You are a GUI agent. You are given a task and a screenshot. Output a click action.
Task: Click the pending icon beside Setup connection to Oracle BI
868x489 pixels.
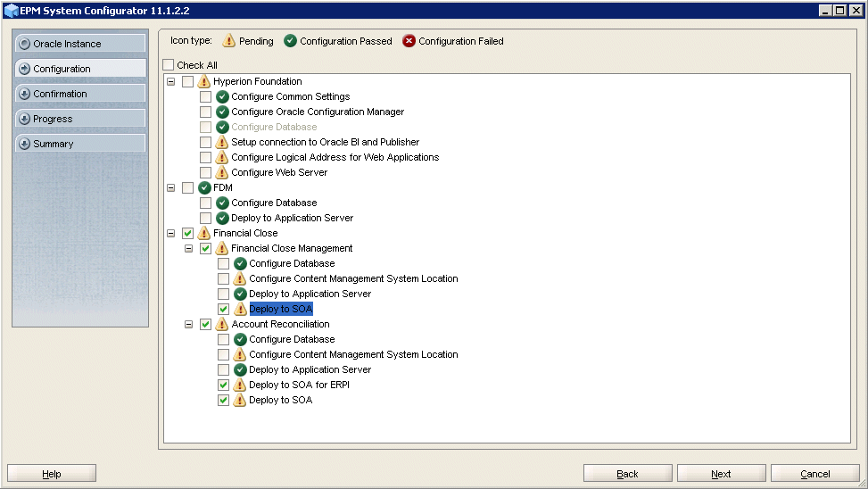coord(222,142)
